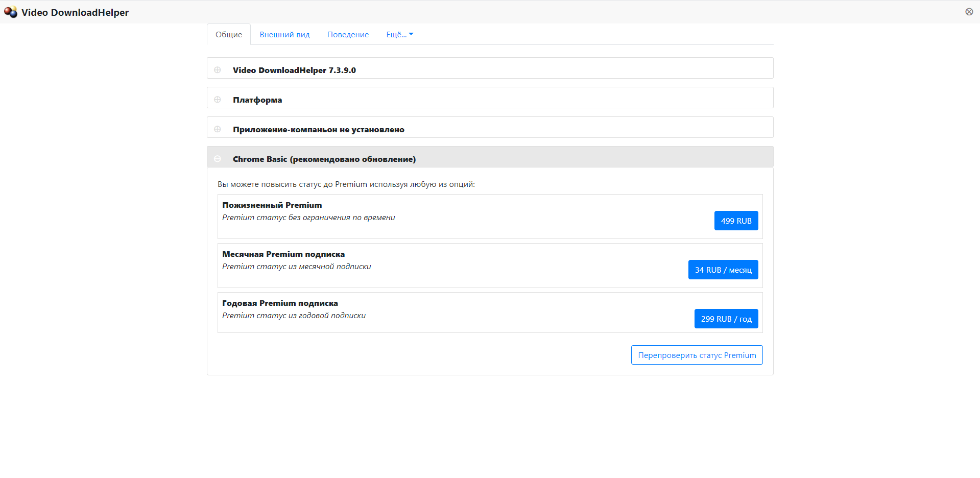Close the settings page with the X icon
The width and height of the screenshot is (980, 478).
point(969,12)
